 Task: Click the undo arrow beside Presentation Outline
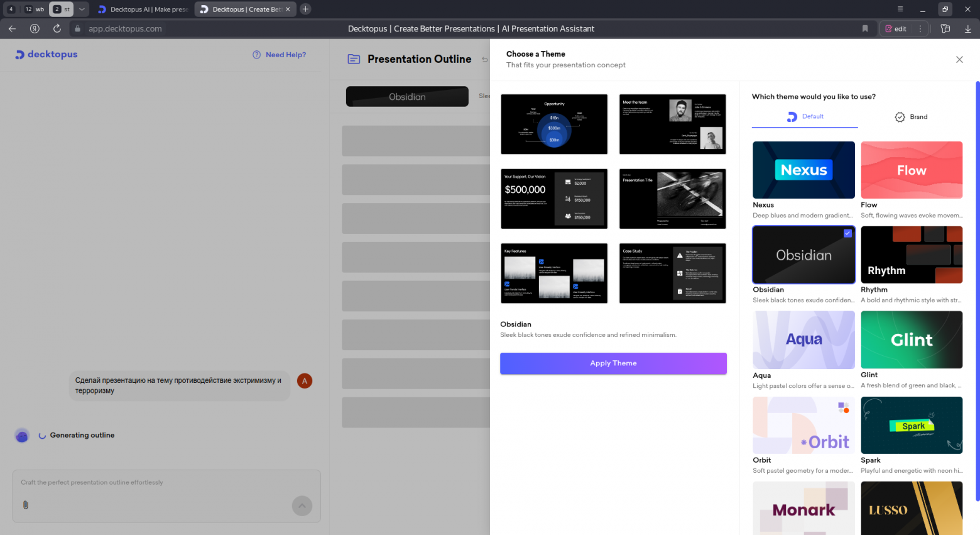484,60
